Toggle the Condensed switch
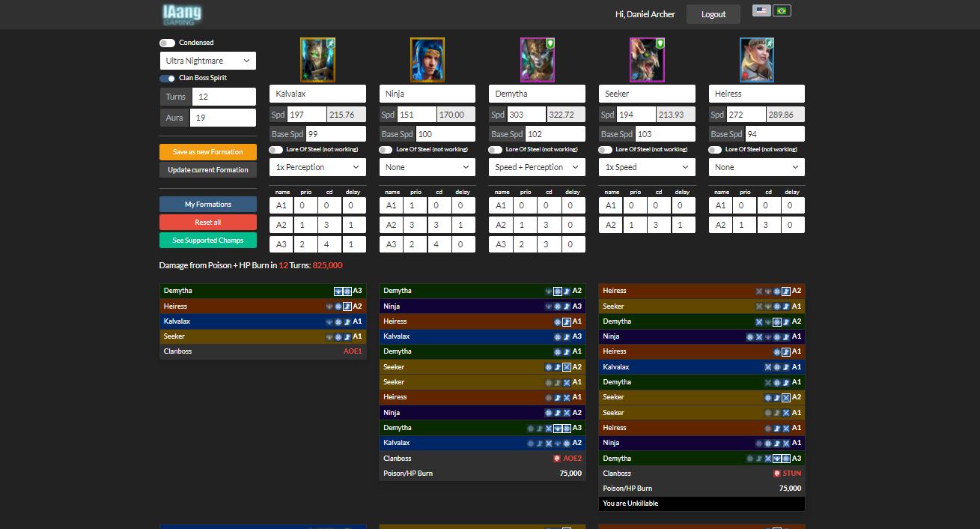Image resolution: width=980 pixels, height=529 pixels. (167, 43)
